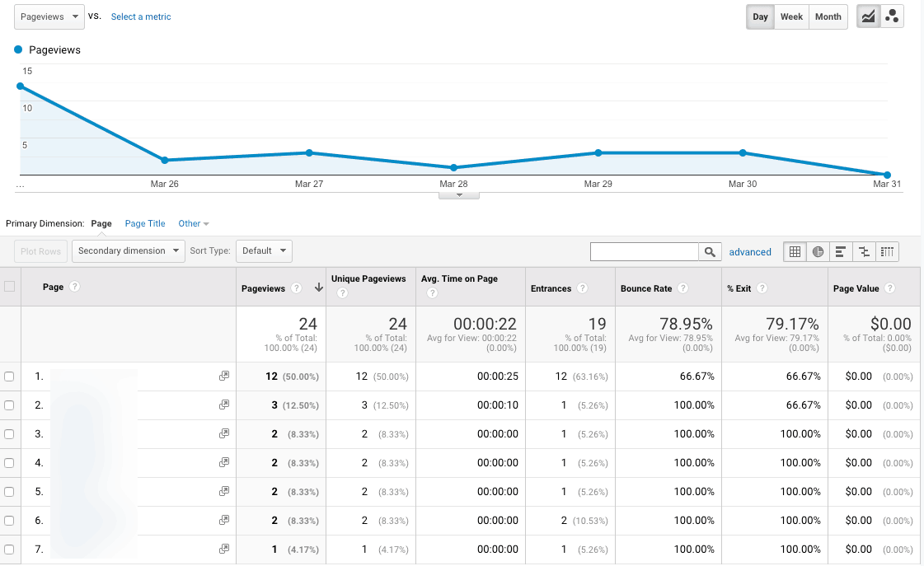Select the checkbox for row 4
The height and width of the screenshot is (566, 924).
[10, 463]
